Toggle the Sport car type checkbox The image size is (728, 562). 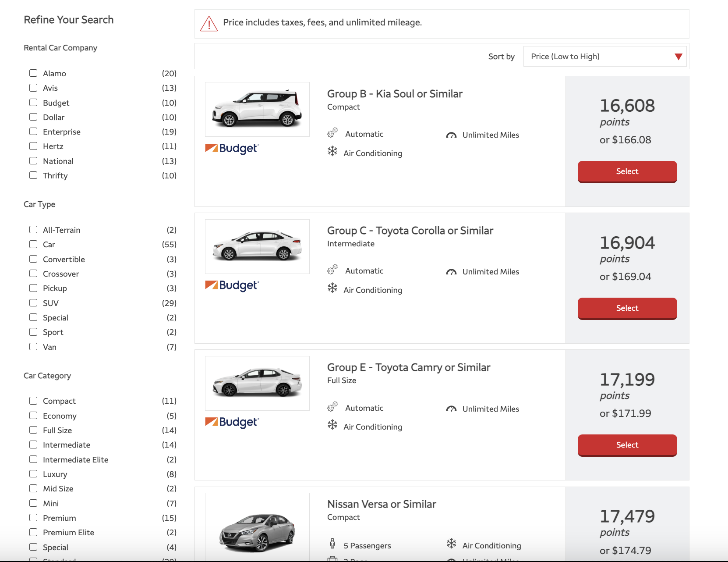click(x=33, y=332)
